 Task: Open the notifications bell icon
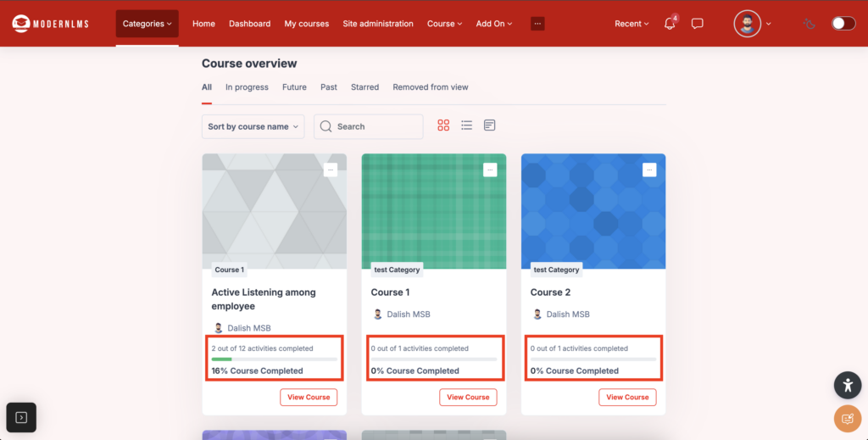pos(670,24)
